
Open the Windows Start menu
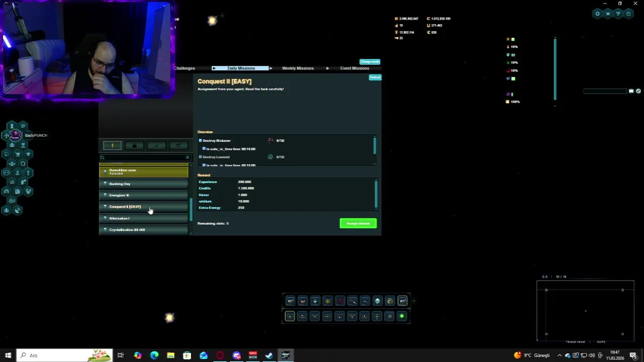(8, 355)
